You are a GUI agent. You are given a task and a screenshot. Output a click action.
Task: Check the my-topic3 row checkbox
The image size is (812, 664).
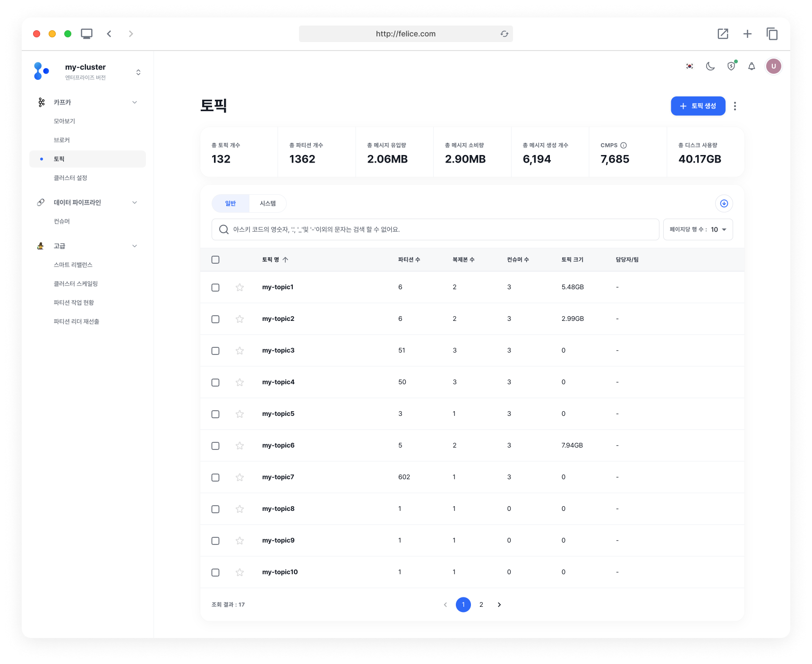(x=215, y=351)
